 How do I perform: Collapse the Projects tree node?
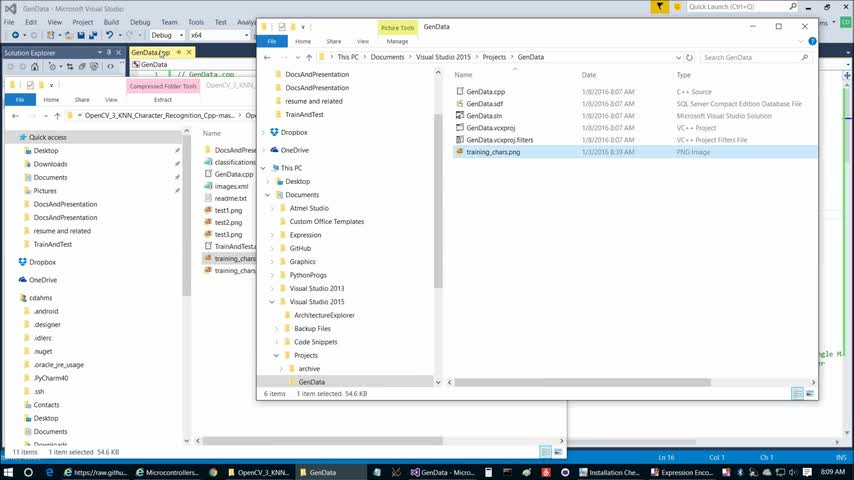click(276, 355)
